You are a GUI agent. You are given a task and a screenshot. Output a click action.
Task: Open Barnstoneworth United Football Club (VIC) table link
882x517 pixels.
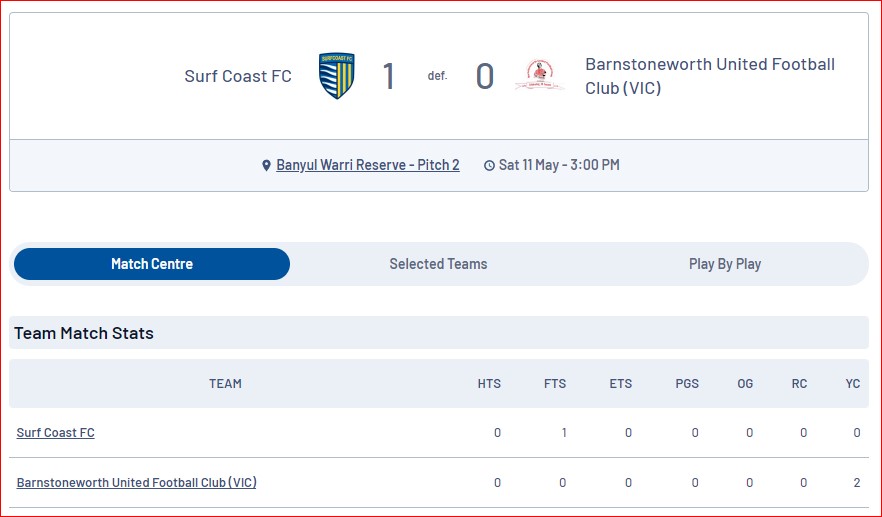coord(137,482)
